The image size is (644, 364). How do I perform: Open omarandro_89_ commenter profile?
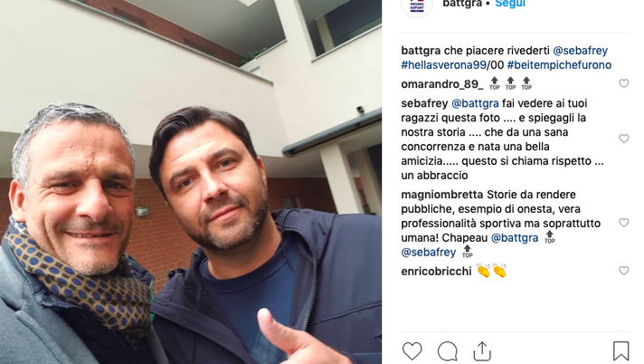442,84
